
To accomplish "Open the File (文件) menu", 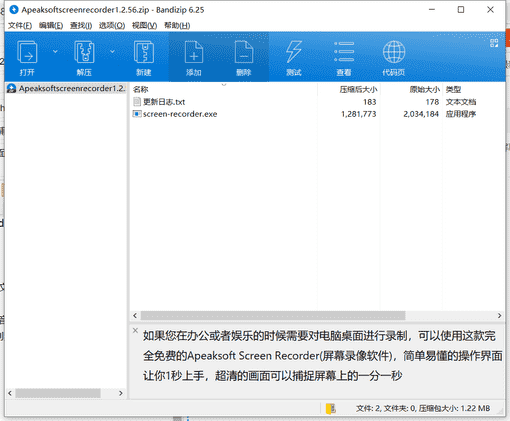I will (20, 26).
